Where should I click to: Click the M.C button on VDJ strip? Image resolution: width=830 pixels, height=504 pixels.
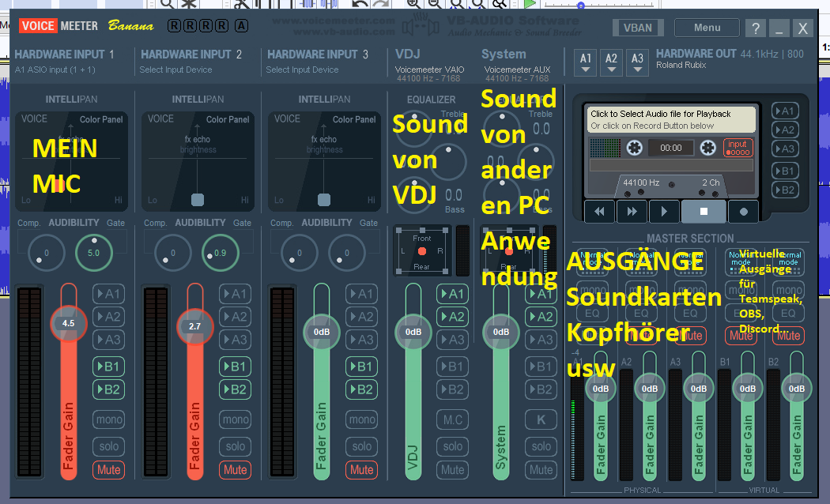point(453,420)
